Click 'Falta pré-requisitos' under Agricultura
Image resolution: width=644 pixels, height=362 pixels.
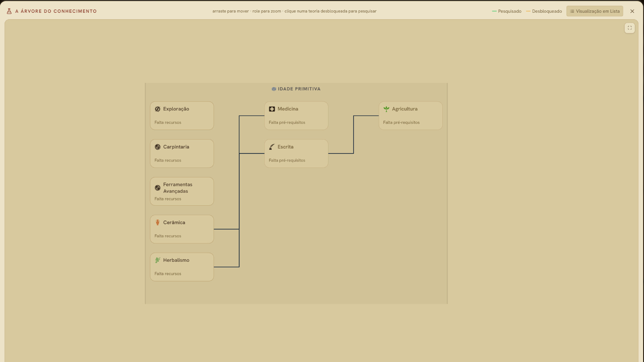[401, 122]
